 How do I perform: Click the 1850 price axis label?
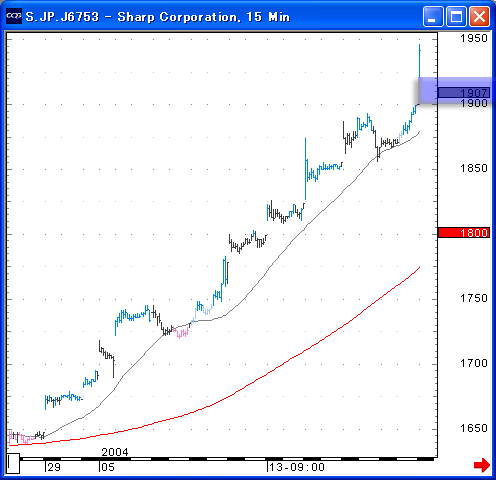coord(474,168)
